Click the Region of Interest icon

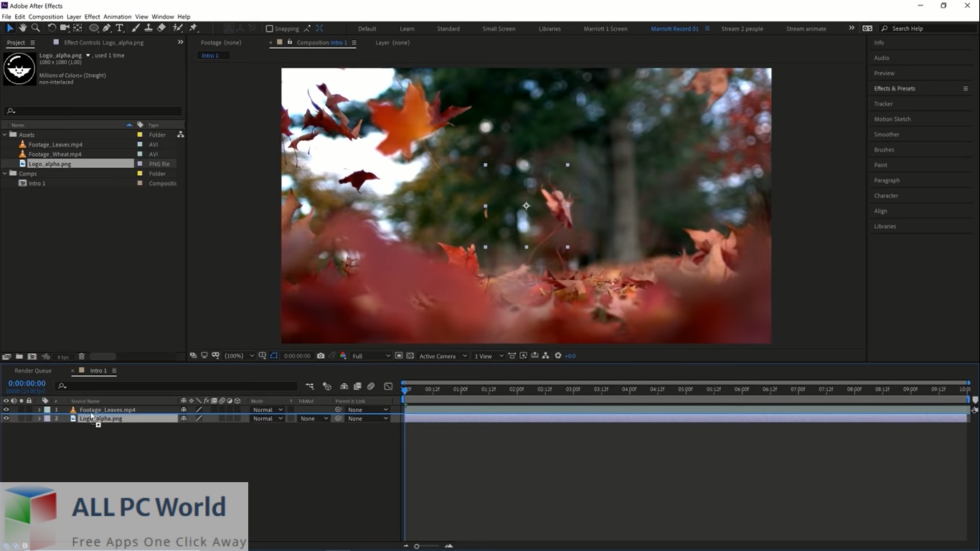pyautogui.click(x=399, y=356)
